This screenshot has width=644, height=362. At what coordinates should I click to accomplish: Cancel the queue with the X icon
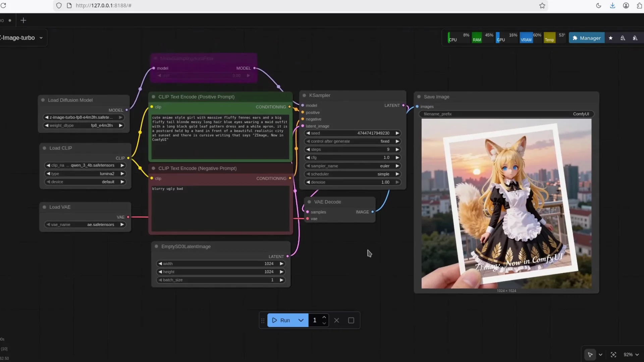tap(336, 320)
